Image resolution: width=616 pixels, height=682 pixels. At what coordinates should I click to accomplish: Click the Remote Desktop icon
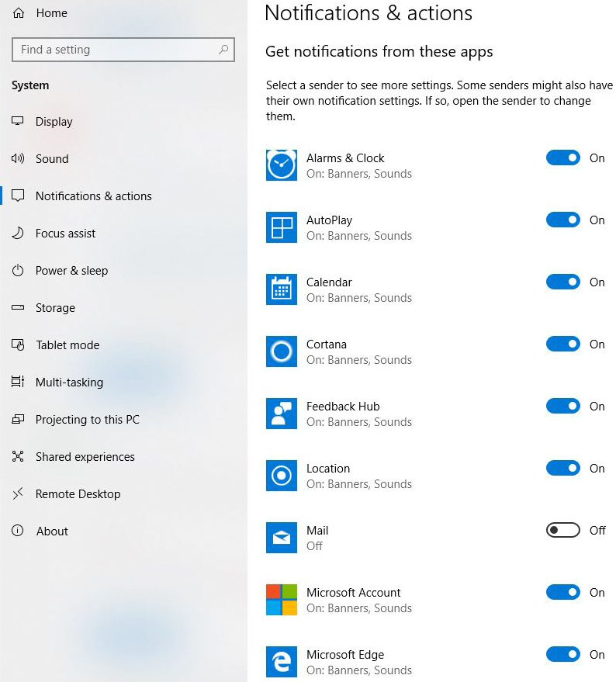(x=17, y=493)
